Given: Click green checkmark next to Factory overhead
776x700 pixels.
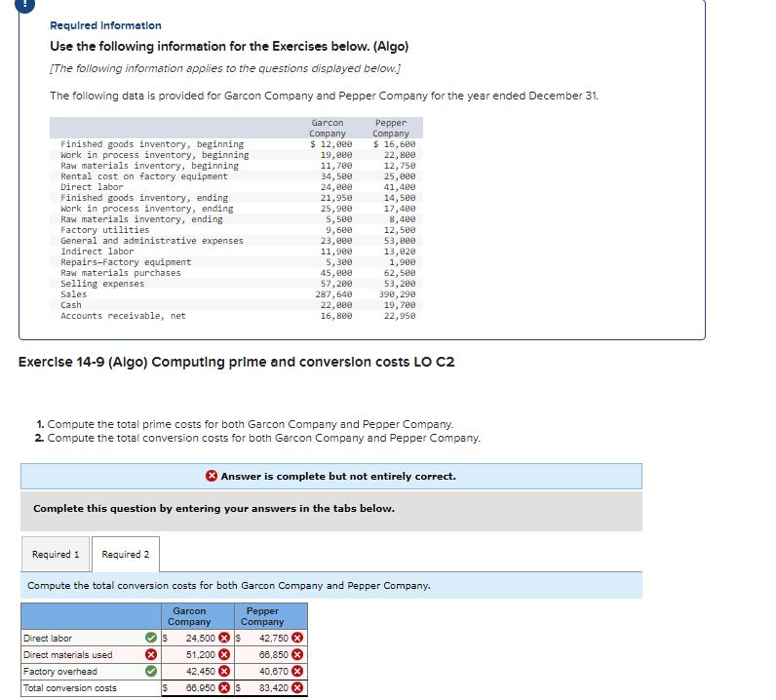Looking at the screenshot, I should [x=151, y=672].
